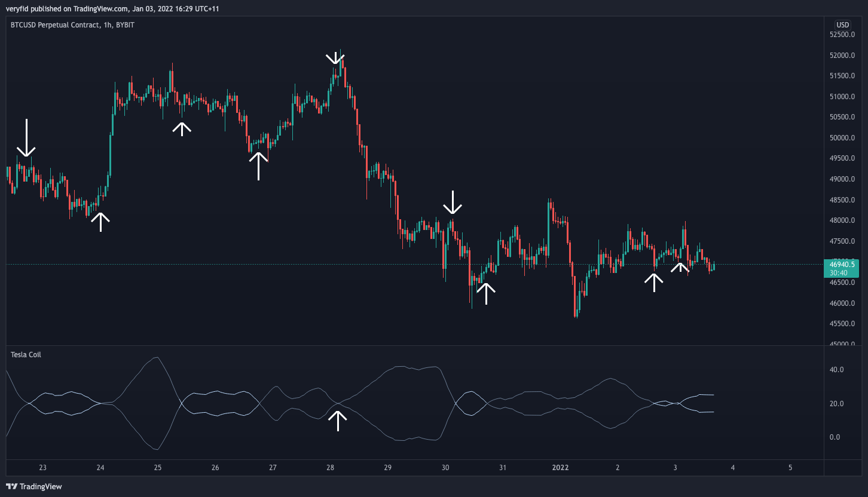Click date label 25 on time axis
Image resolution: width=868 pixels, height=497 pixels.
coord(158,468)
